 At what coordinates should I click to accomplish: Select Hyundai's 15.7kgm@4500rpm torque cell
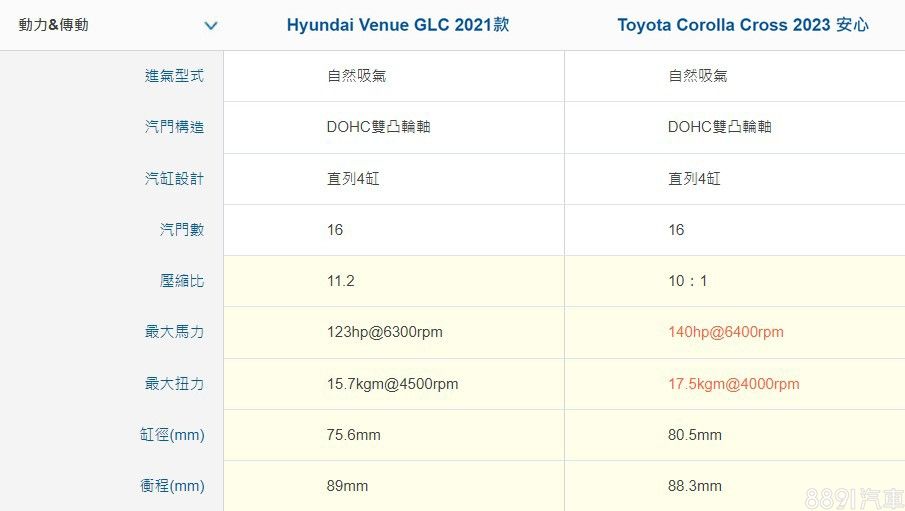392,384
